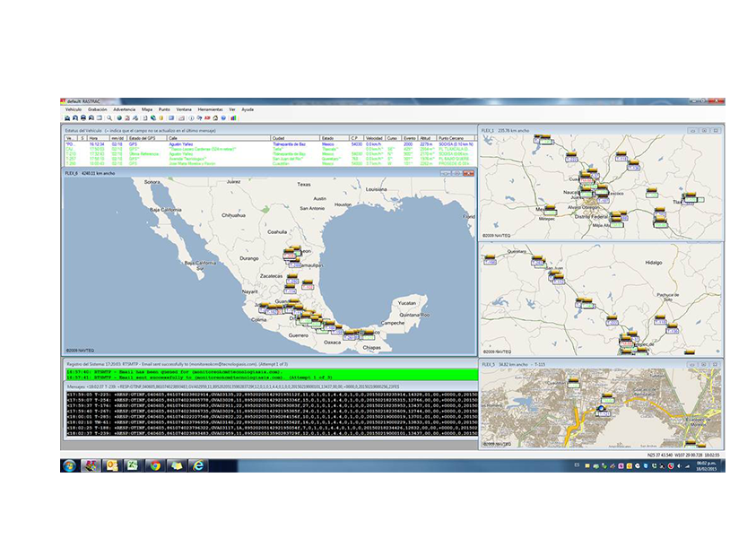Open the Mapa menu
756x538 pixels.
tap(147, 109)
